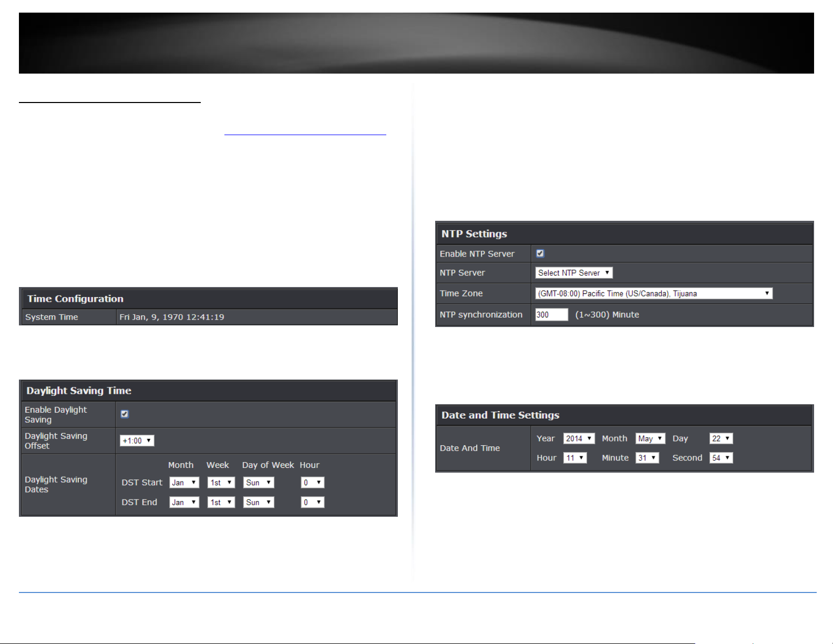Open the DST Start week dropdown
The height and width of the screenshot is (644, 833).
(x=221, y=483)
